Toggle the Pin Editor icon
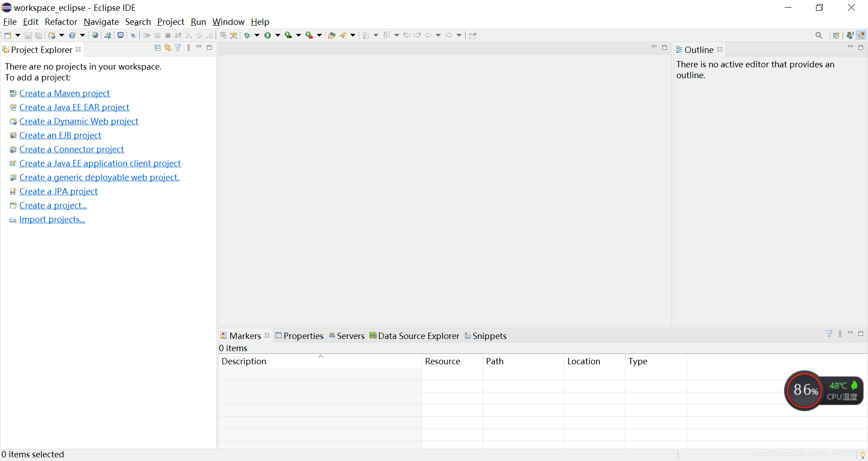This screenshot has width=868, height=461. pos(473,35)
